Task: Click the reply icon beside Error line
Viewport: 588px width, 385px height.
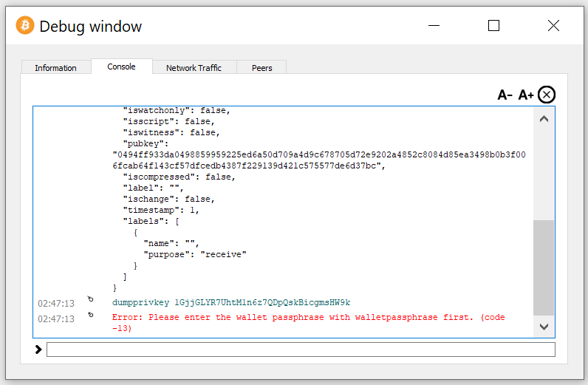Action: [90, 315]
